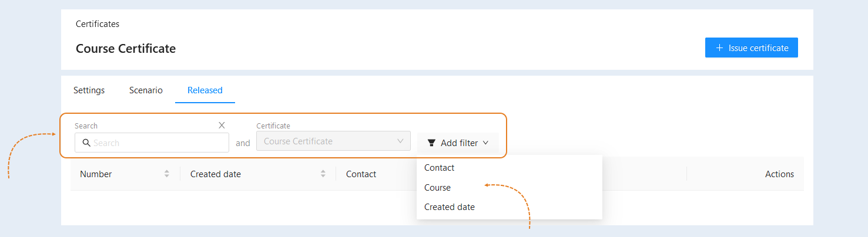868x237 pixels.
Task: Sort by Created date column arrows
Action: (x=323, y=174)
